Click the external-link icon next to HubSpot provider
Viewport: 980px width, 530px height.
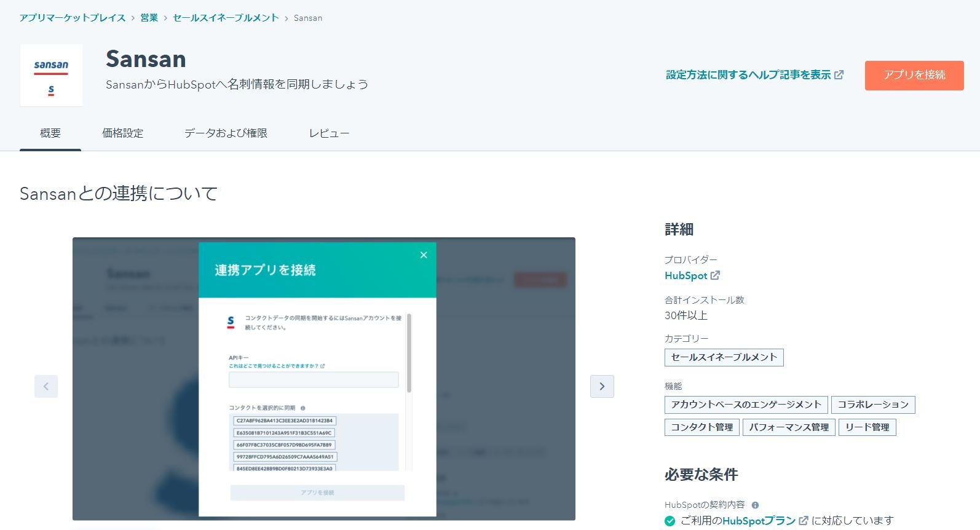(715, 275)
